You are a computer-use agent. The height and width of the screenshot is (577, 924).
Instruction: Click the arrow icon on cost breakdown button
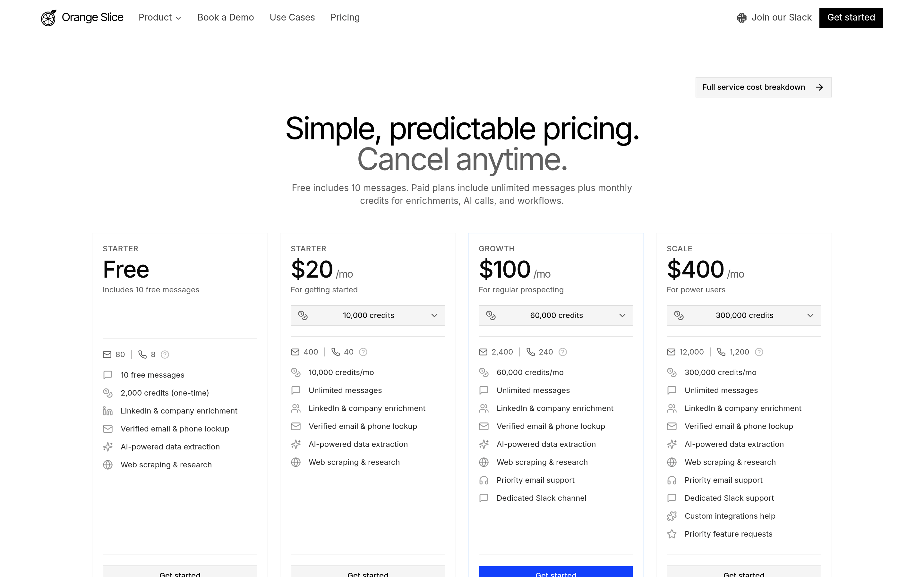tap(819, 88)
